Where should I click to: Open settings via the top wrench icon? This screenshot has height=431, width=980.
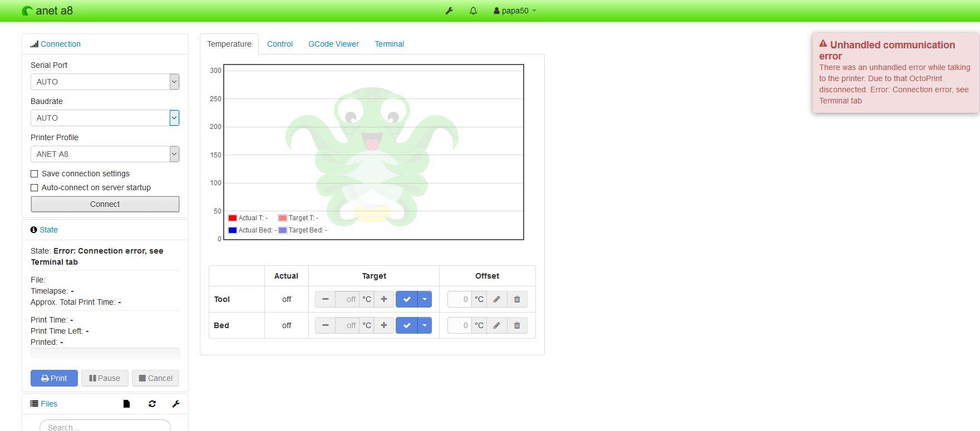449,11
